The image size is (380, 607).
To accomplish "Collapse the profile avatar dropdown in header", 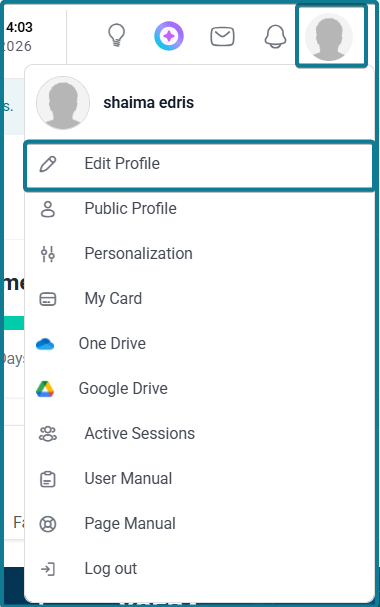I will tap(331, 36).
